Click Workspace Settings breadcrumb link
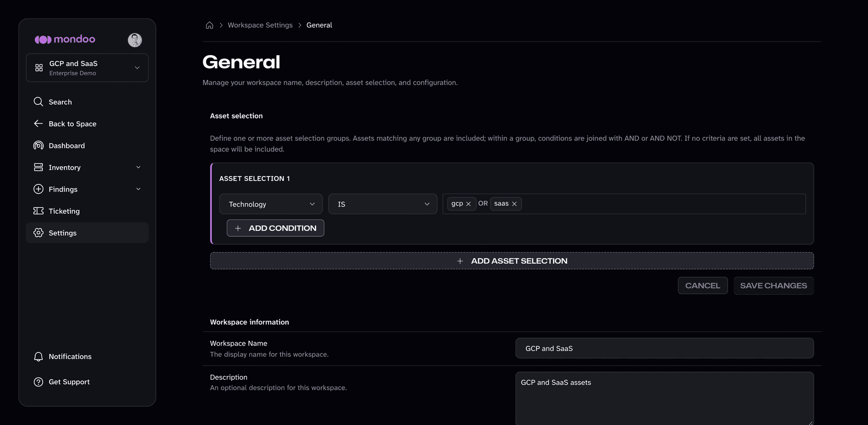This screenshot has width=868, height=425. pyautogui.click(x=260, y=25)
